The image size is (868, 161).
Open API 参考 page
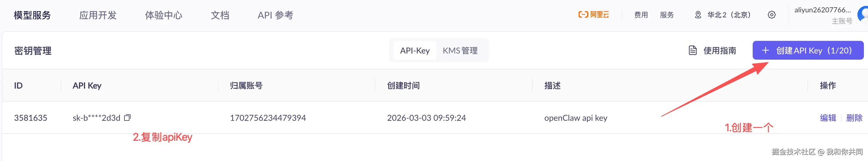click(x=275, y=15)
